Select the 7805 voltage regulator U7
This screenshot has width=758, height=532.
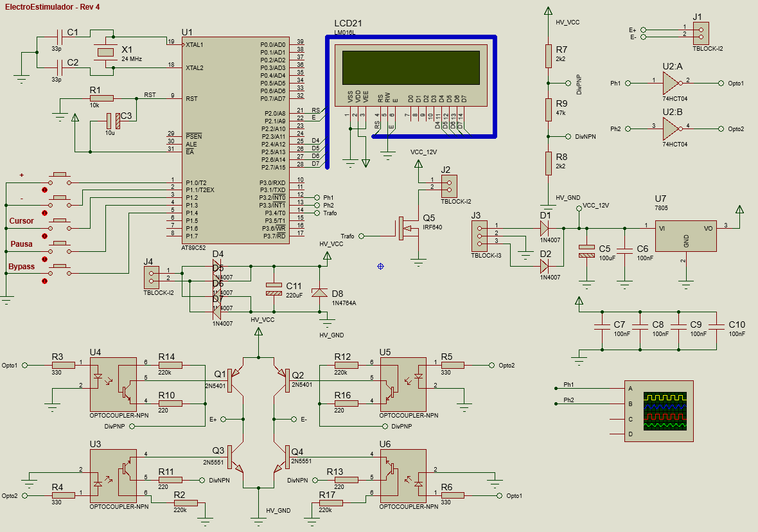coord(686,236)
